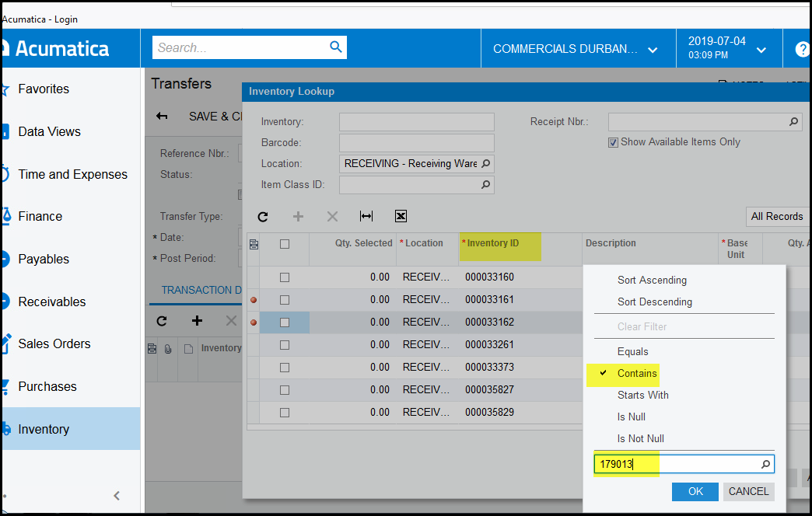This screenshot has width=812, height=516.
Task: Click refresh icon in Inventory Lookup toolbar
Action: pyautogui.click(x=263, y=217)
